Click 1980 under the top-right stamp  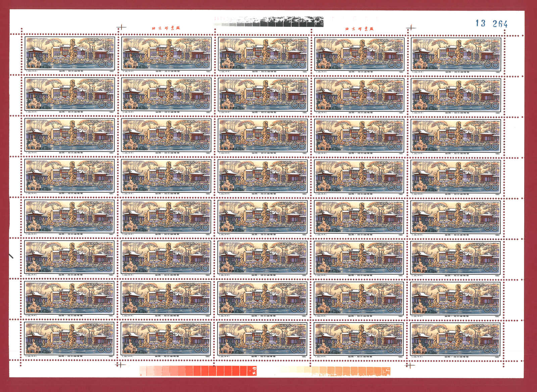[497, 72]
